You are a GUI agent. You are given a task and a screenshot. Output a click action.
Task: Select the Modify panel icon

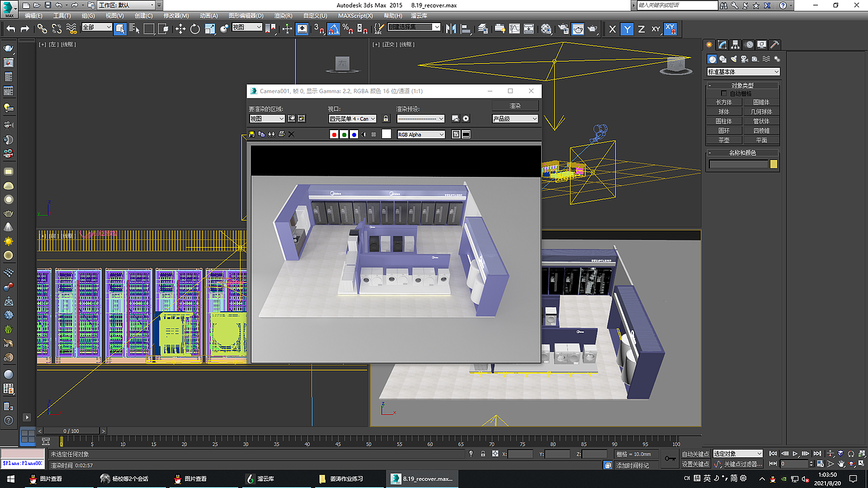point(722,44)
